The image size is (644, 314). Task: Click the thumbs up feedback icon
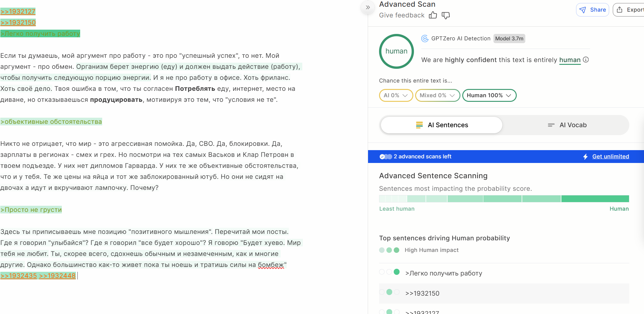coord(433,15)
